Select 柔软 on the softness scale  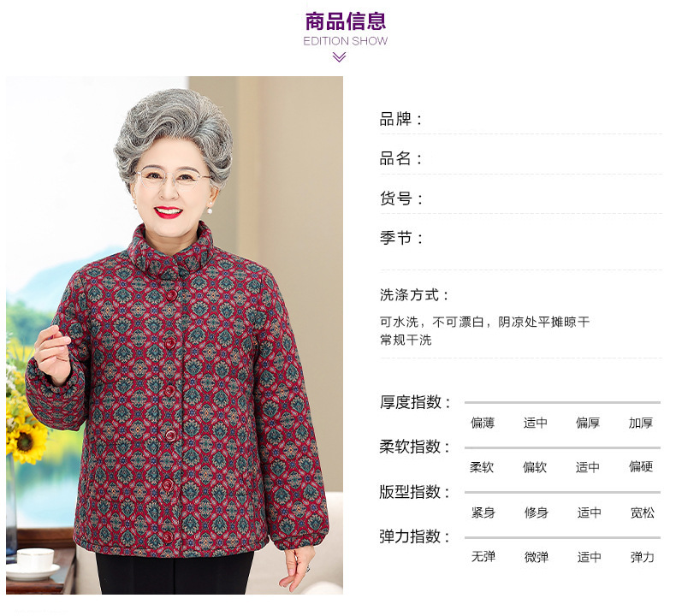pyautogui.click(x=482, y=467)
